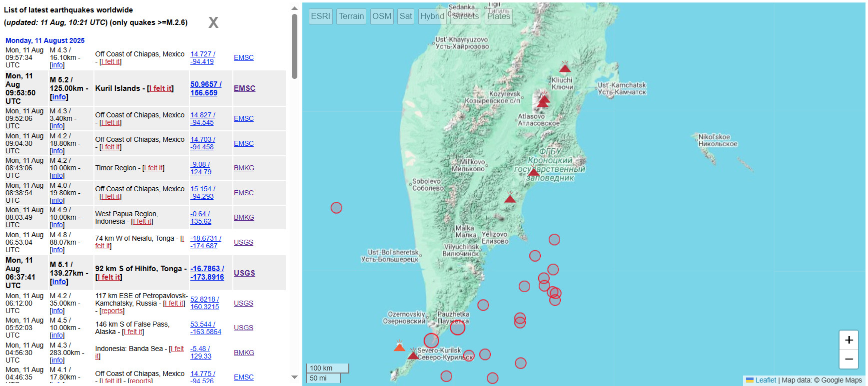Viewport: 868px width, 386px height.
Task: Click the orange volcano icon west of Severo-Kurilsk
Action: click(399, 346)
